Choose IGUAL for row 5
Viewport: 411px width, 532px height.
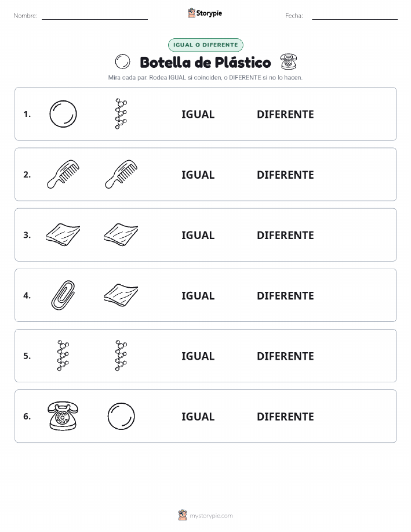198,356
